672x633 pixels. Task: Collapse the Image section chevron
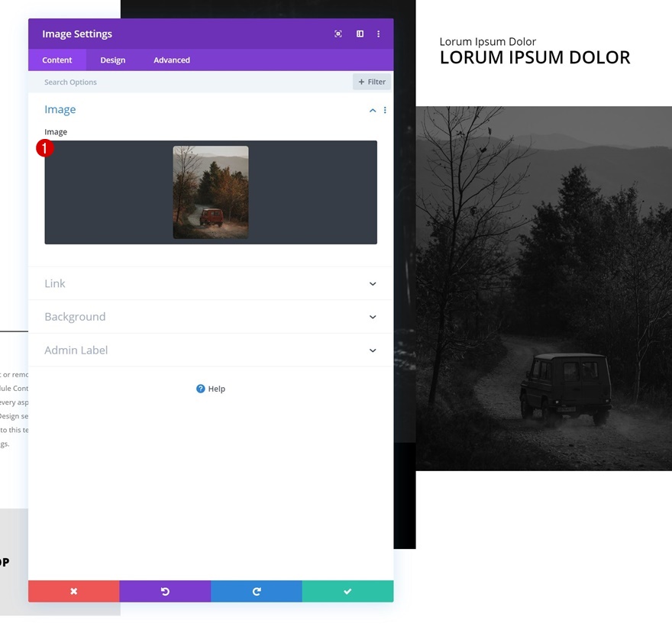click(373, 111)
